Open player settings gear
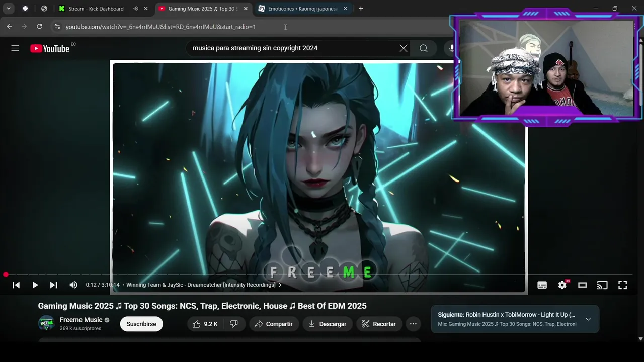The height and width of the screenshot is (362, 644). 562,285
